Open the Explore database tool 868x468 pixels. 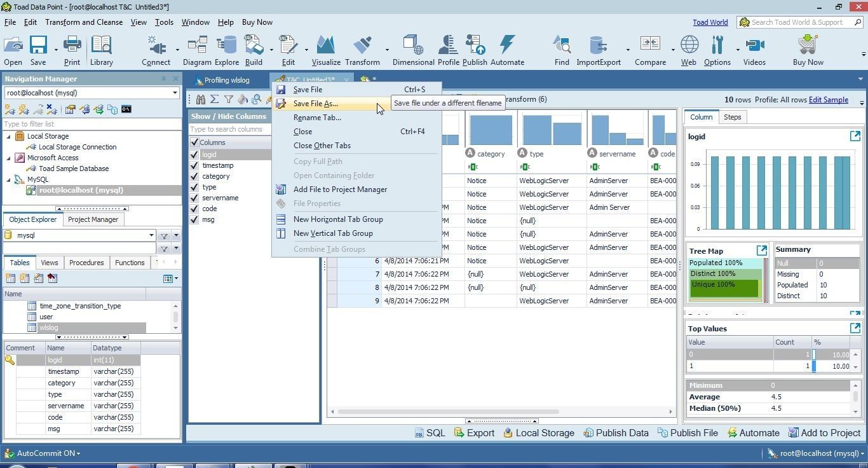226,50
